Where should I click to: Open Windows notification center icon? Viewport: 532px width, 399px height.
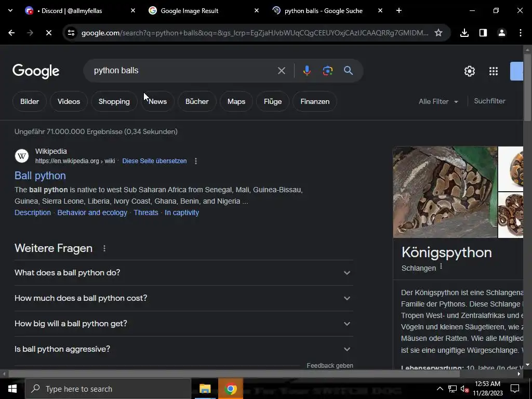[515, 389]
